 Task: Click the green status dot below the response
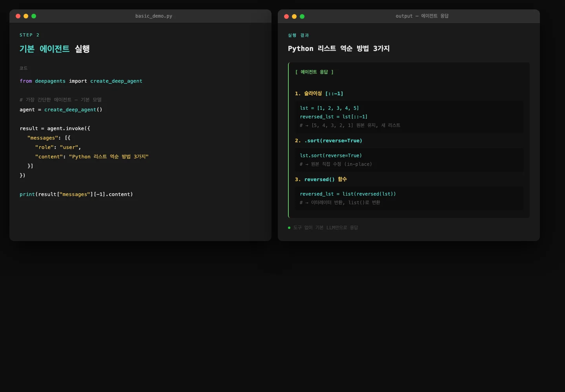[289, 228]
